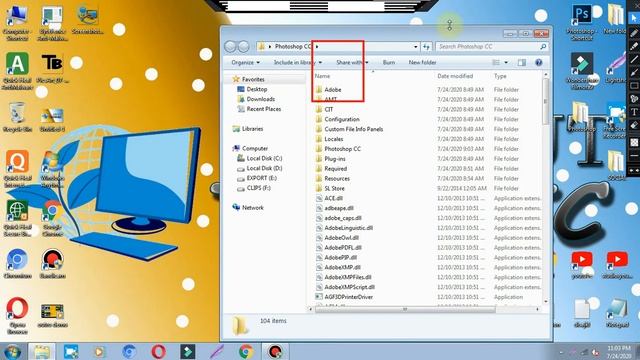Select the AdobeLinguistic.dll file

coord(349,228)
